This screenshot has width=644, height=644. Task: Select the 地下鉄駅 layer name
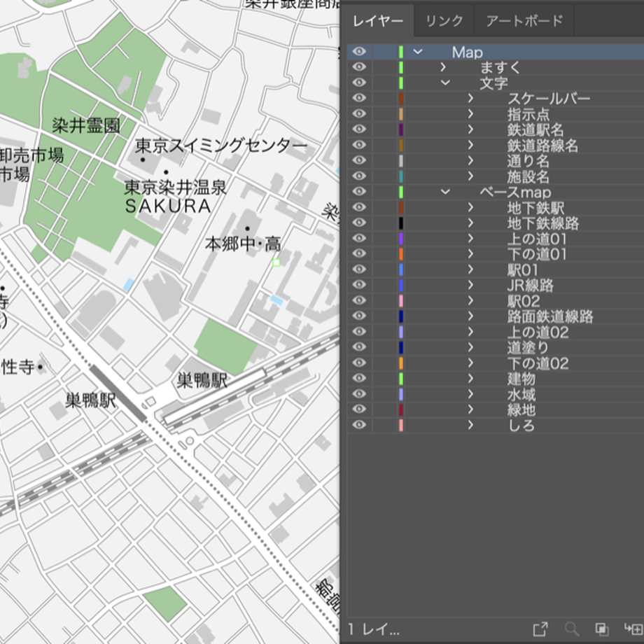pyautogui.click(x=535, y=208)
